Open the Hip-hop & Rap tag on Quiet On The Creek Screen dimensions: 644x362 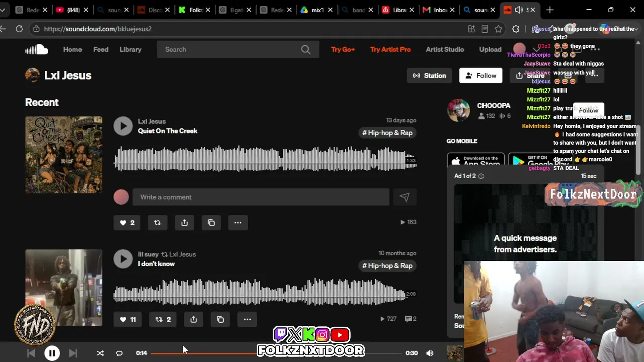(387, 133)
